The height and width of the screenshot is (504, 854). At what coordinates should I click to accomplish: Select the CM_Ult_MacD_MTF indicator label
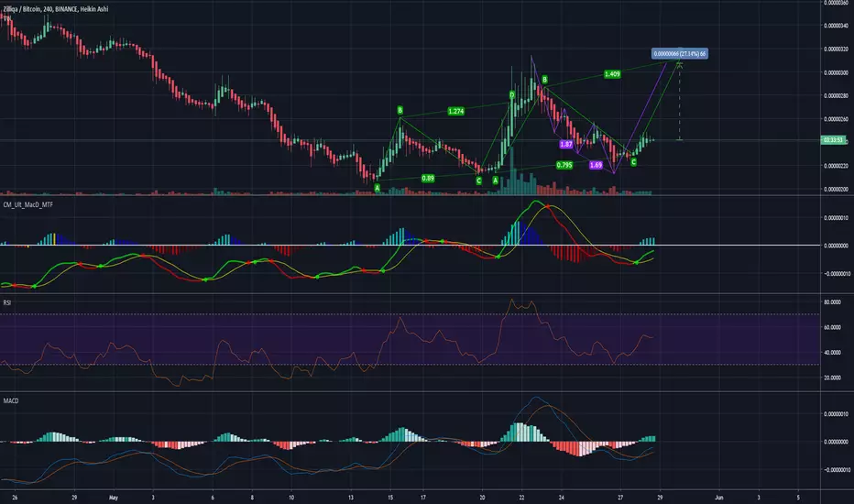pos(27,204)
